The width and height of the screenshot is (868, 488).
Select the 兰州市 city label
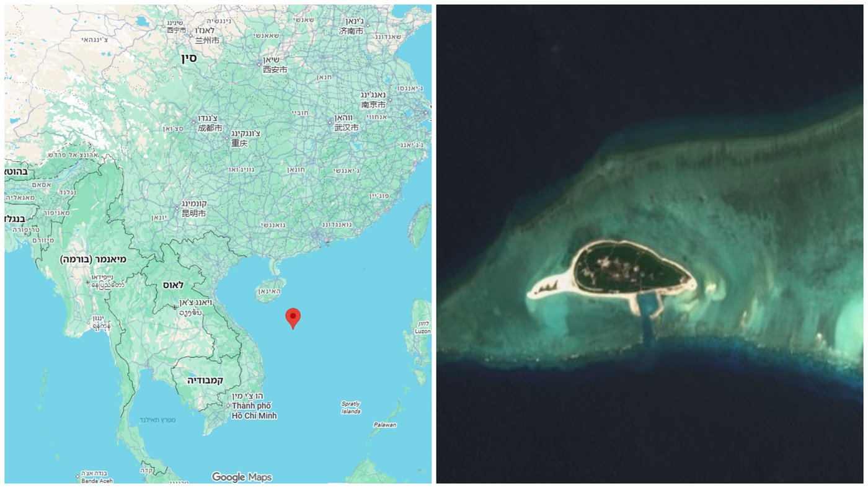(207, 40)
